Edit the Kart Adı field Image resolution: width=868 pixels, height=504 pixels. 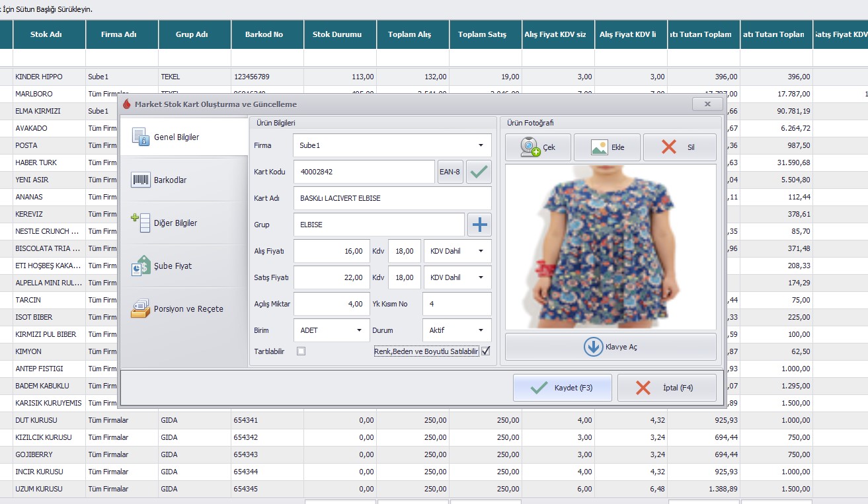(392, 198)
